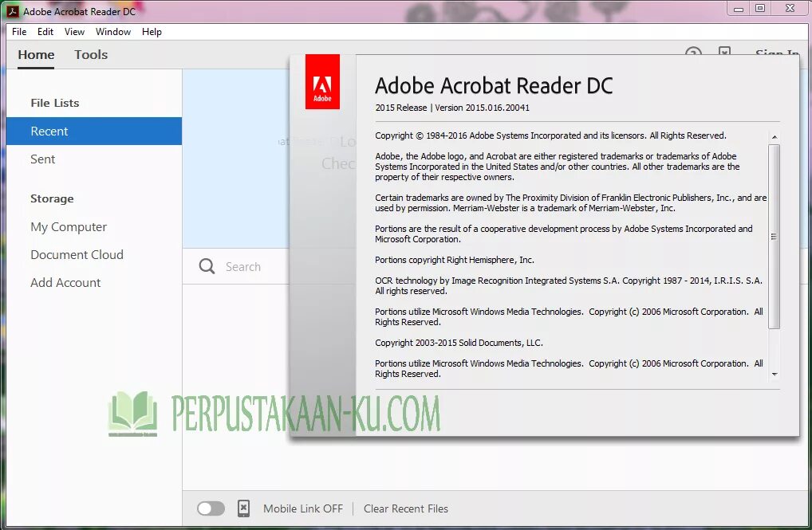Click the Adobe Acrobat Reader DC heading

click(494, 86)
